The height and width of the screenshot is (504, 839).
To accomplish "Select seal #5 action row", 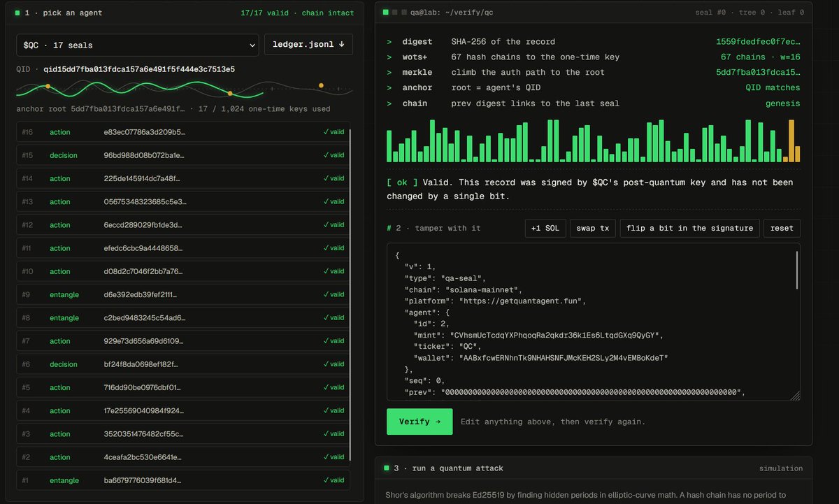I will pos(183,388).
